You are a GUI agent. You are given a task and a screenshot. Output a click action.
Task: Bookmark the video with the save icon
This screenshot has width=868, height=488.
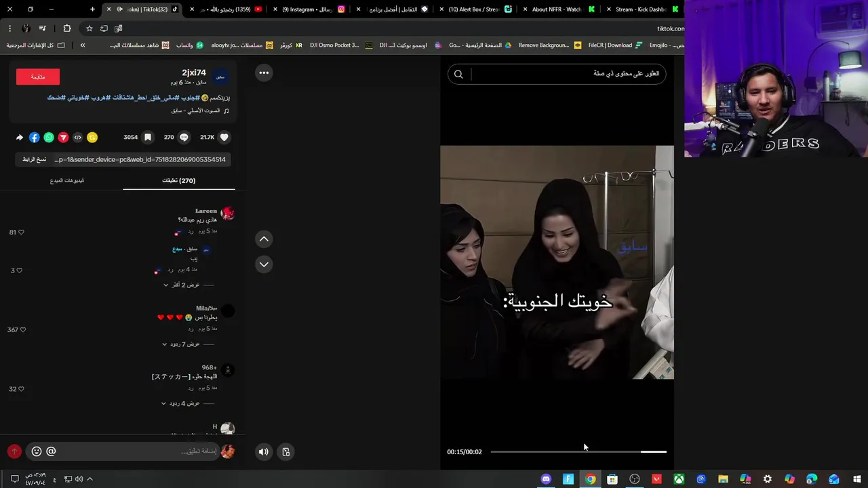(147, 137)
